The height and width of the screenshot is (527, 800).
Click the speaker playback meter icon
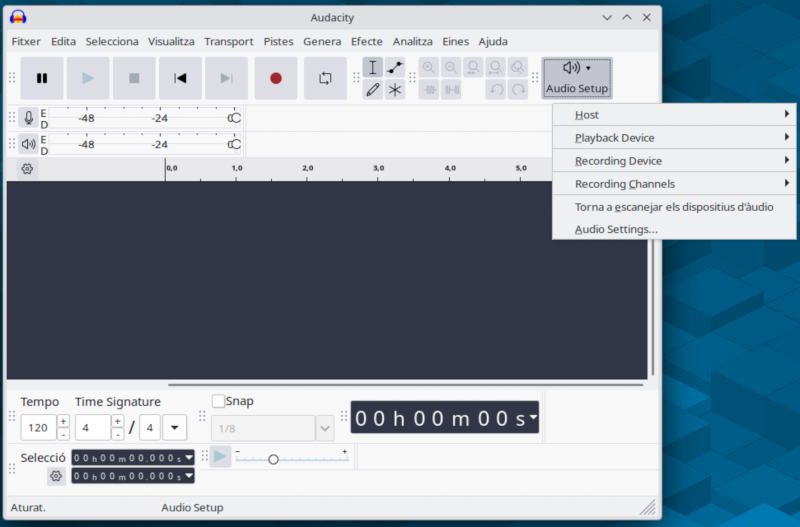28,144
